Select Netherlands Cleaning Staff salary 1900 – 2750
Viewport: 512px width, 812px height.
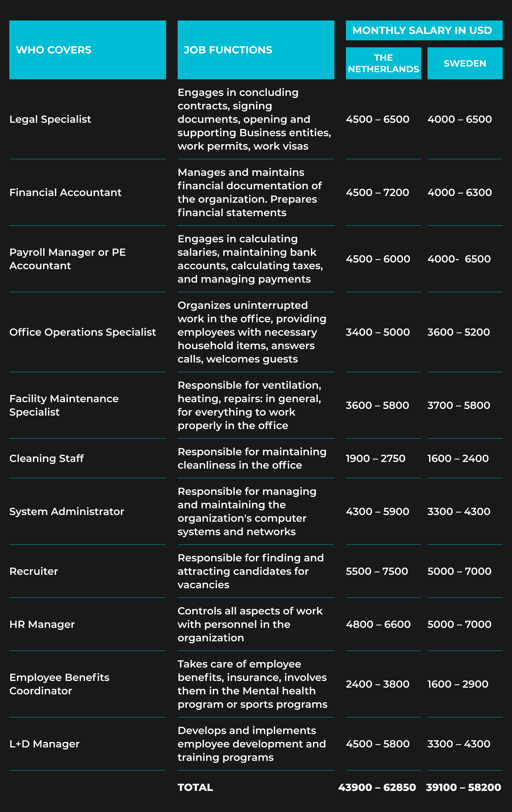coord(376,458)
